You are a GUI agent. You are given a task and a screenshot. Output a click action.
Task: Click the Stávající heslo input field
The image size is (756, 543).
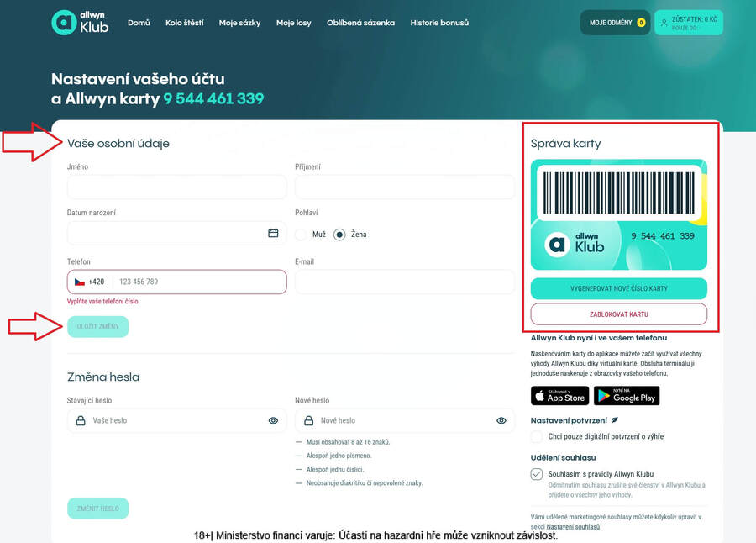click(177, 420)
